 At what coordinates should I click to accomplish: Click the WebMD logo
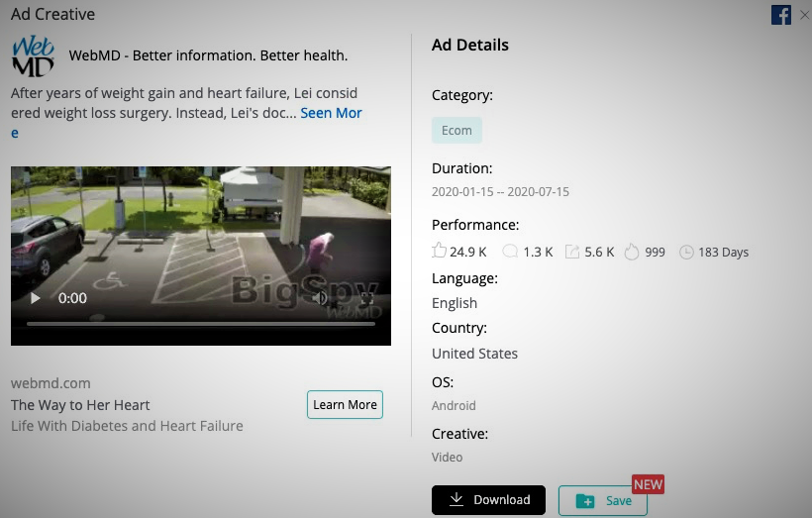(x=33, y=55)
